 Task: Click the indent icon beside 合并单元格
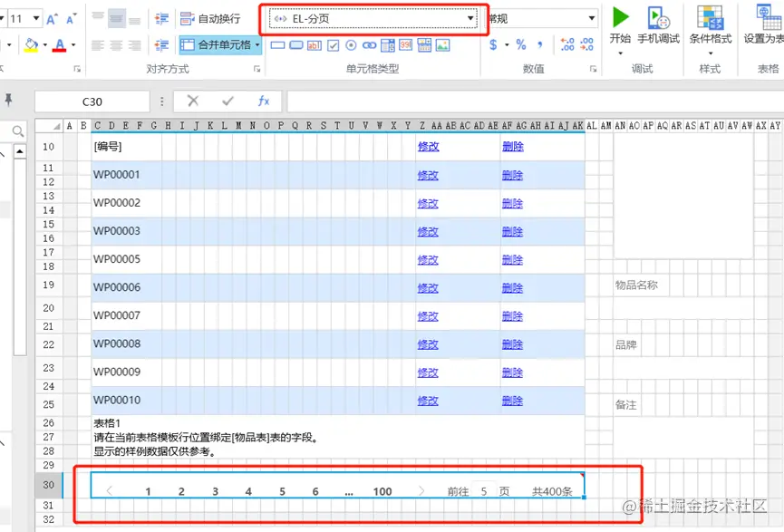coord(161,45)
